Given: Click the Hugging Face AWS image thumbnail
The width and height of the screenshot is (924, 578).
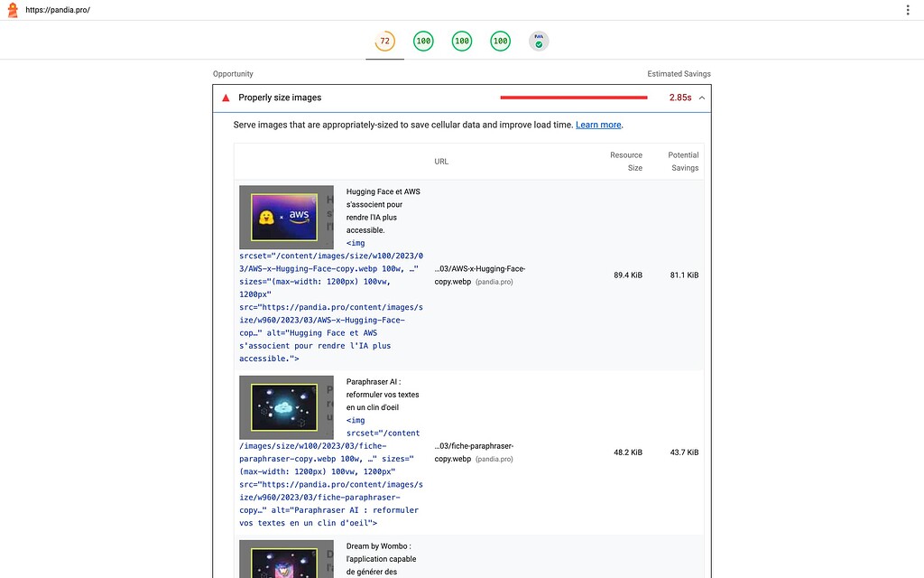Looking at the screenshot, I should pos(286,217).
